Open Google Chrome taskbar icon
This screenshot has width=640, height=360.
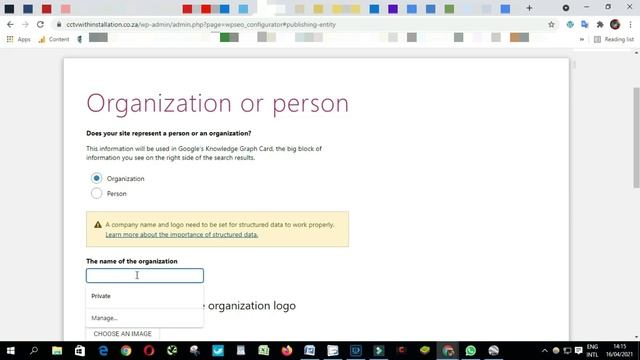[x=126, y=351]
